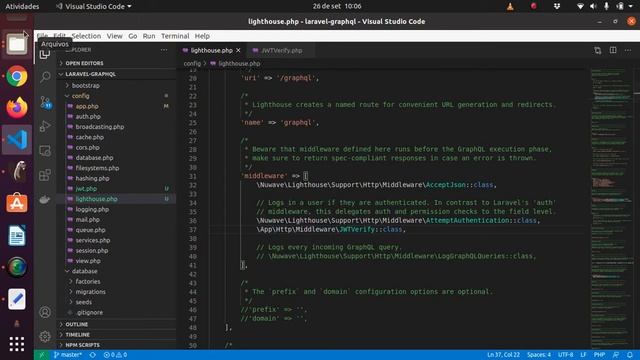This screenshot has height=360, width=640.
Task: Open the Remote Explorer view
Action: (x=45, y=151)
